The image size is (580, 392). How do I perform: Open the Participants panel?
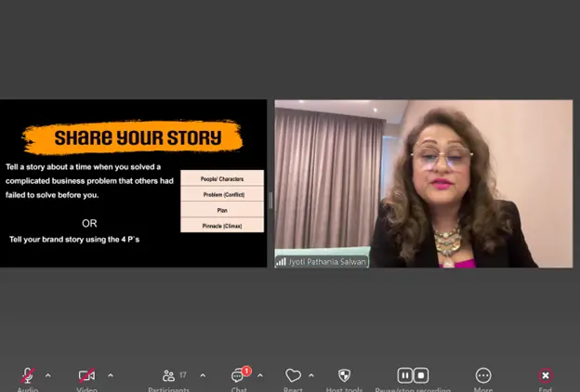169,375
